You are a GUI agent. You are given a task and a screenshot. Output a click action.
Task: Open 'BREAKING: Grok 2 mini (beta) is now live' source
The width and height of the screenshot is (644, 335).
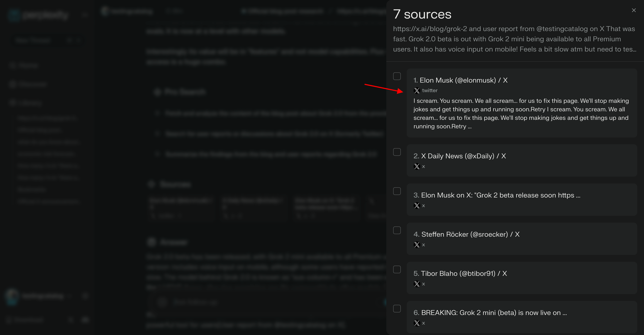click(x=490, y=313)
